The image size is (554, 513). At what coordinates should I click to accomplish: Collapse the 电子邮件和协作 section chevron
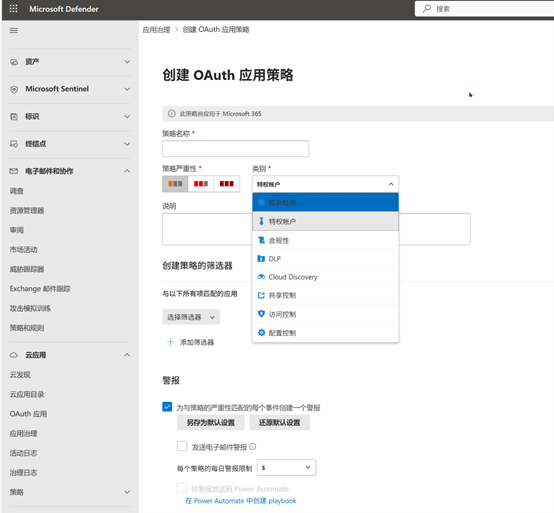(127, 171)
